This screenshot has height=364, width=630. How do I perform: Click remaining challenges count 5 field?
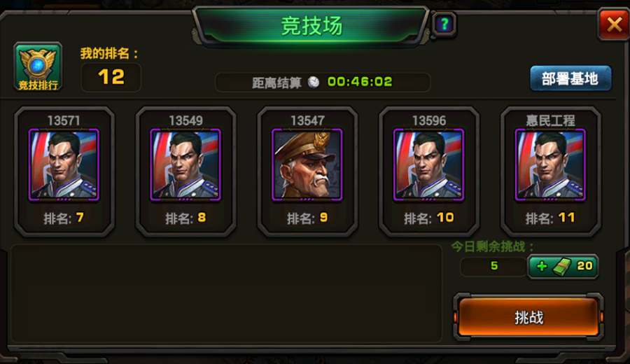pyautogui.click(x=493, y=266)
